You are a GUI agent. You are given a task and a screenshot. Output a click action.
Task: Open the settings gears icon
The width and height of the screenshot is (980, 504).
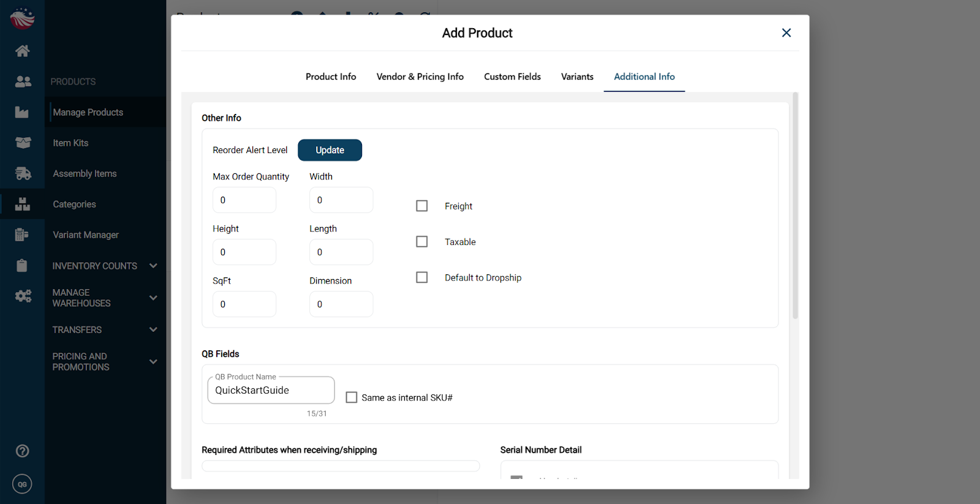coord(23,296)
